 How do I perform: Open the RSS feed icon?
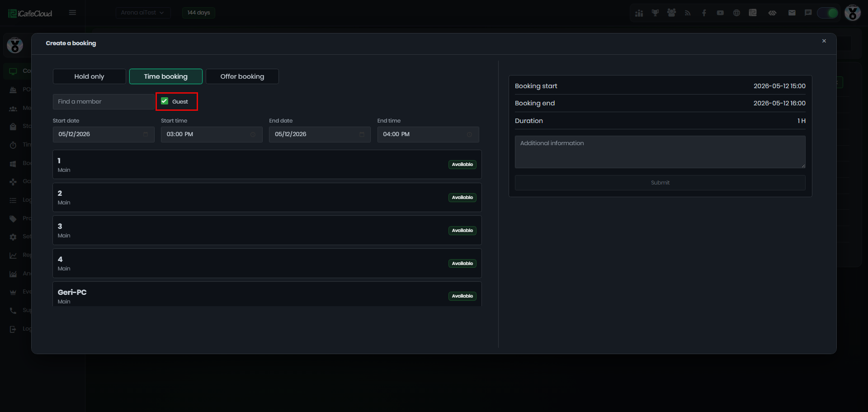pos(688,13)
